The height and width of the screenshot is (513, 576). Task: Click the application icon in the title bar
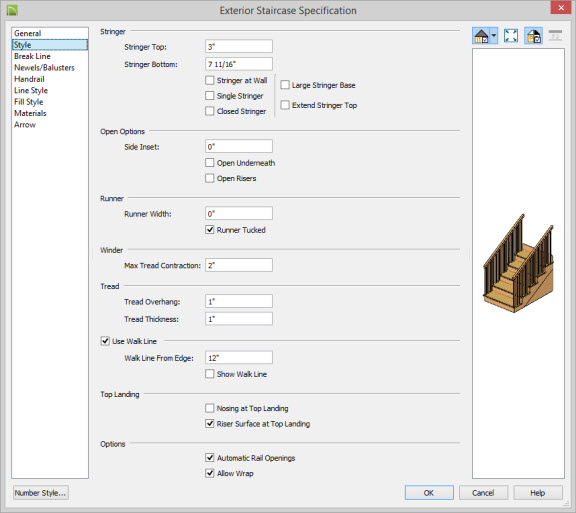pos(12,10)
